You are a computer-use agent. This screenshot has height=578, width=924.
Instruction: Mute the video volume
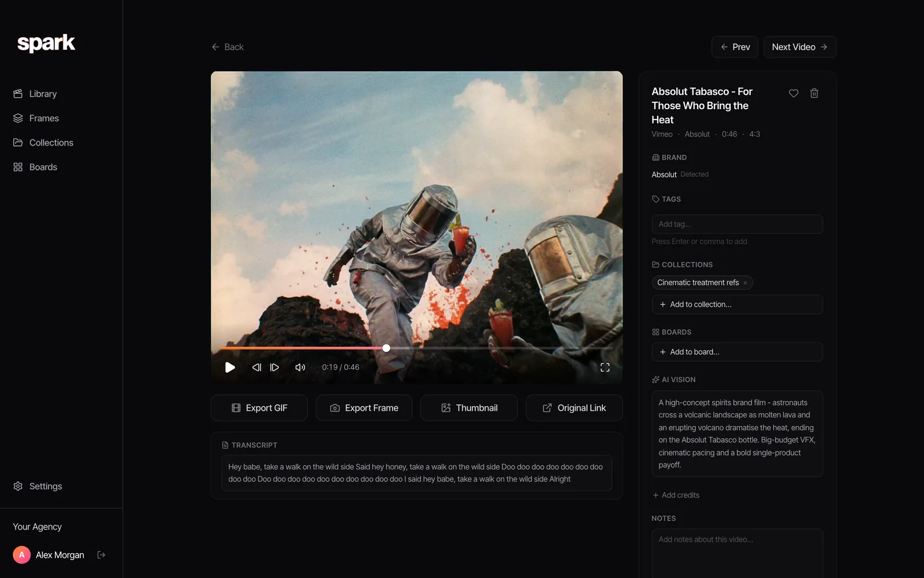click(x=300, y=367)
